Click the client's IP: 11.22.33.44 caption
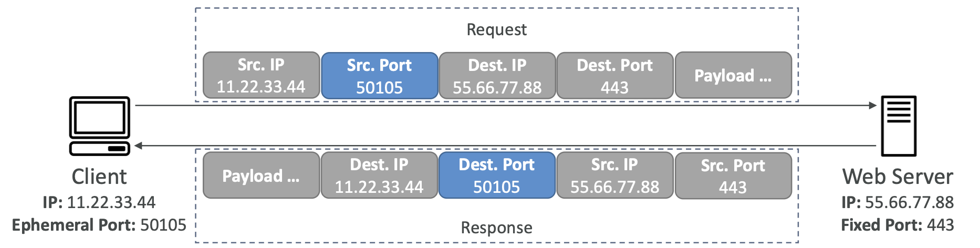The height and width of the screenshot is (248, 980). 99,203
